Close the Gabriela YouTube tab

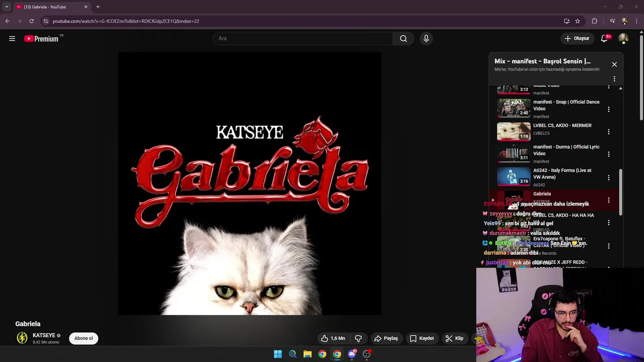(x=86, y=7)
